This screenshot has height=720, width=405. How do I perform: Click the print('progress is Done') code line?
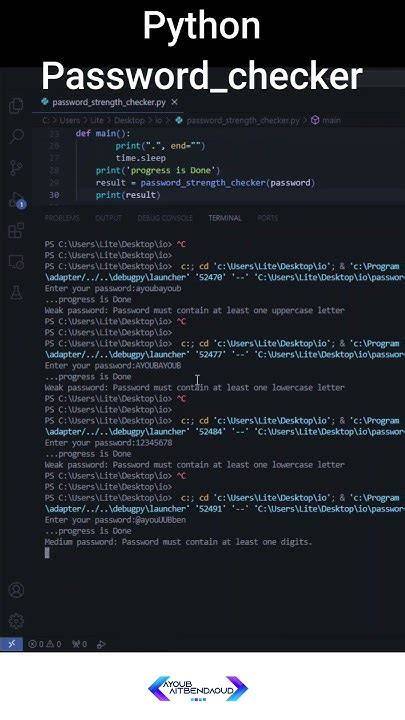158,170
